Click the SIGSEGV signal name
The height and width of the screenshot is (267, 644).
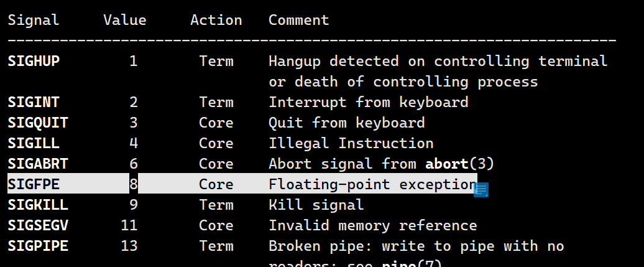(x=38, y=225)
